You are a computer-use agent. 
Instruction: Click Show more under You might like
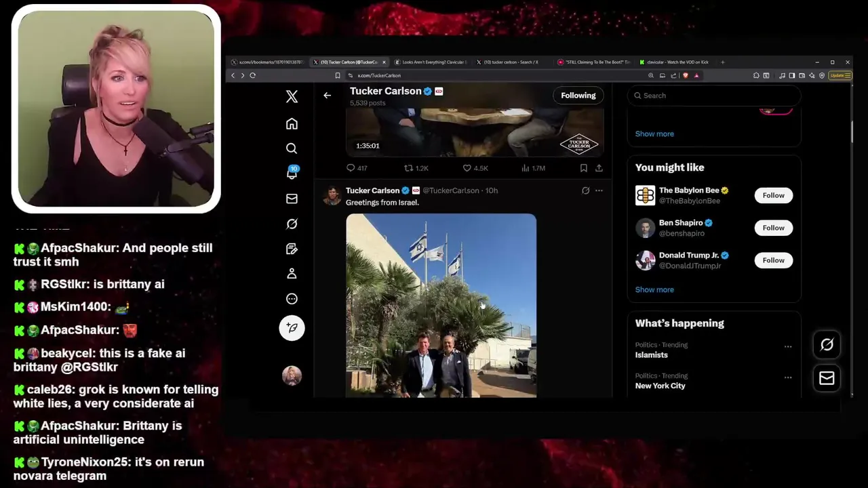654,289
